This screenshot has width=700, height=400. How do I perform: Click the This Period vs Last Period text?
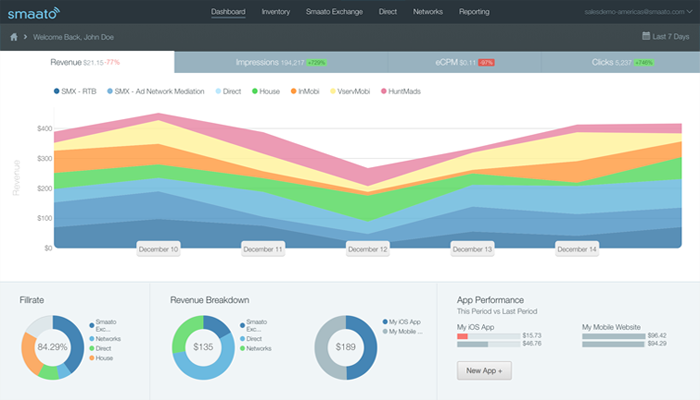click(x=497, y=311)
